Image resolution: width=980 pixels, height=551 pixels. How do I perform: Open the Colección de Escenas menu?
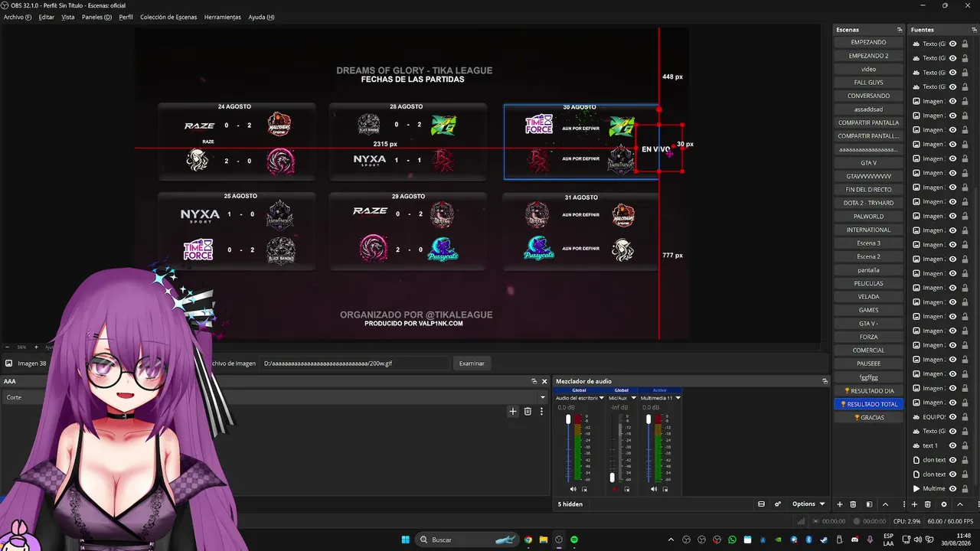click(x=168, y=17)
